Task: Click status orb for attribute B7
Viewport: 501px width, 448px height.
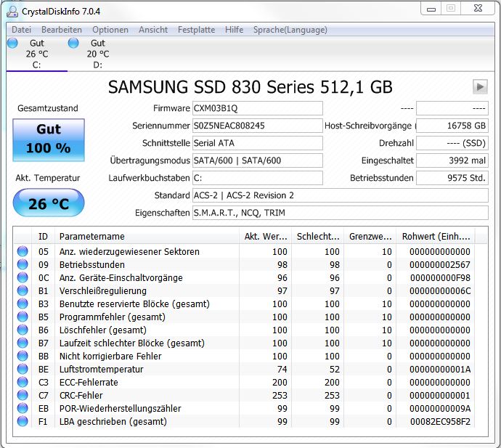Action: pos(23,343)
